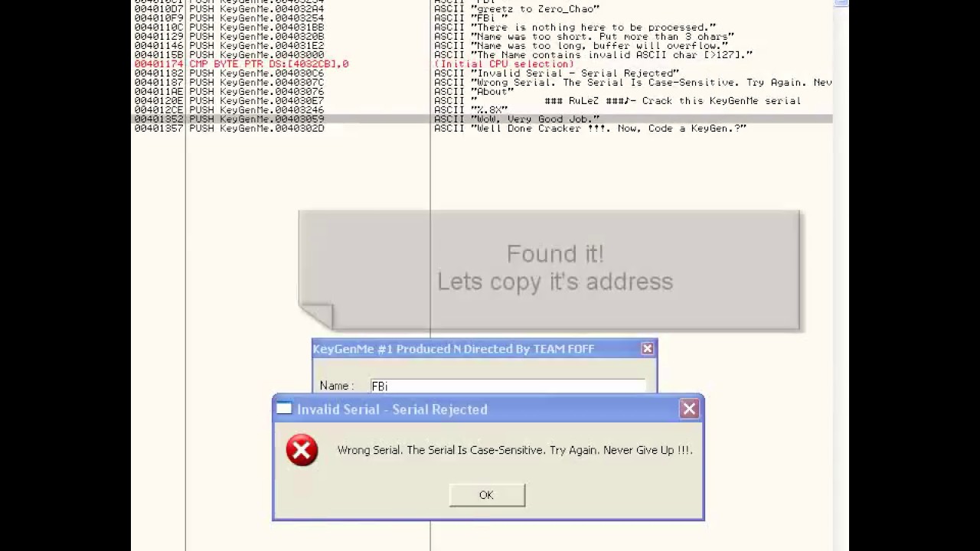This screenshot has height=551, width=980.
Task: Click PUSH KeyGenMe.0040320B instruction
Action: [256, 37]
